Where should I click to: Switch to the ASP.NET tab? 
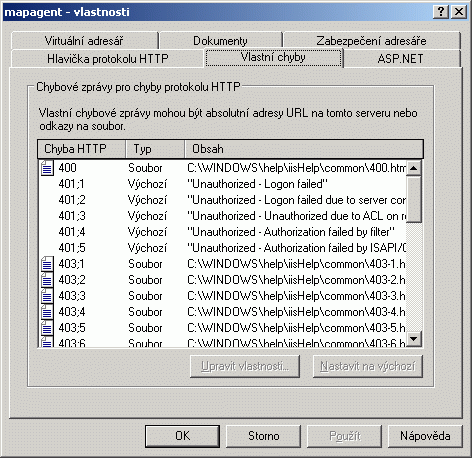[x=401, y=59]
